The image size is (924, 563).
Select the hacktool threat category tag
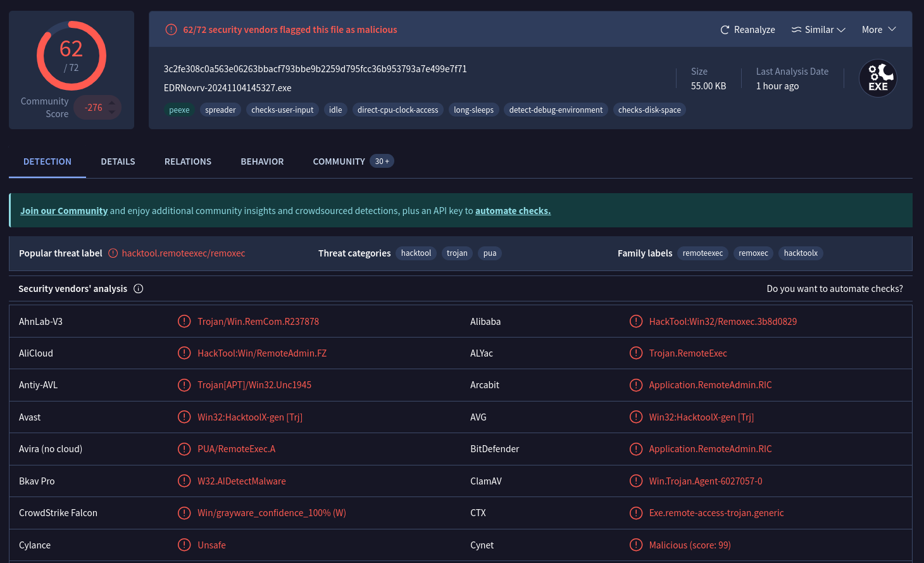coord(416,253)
